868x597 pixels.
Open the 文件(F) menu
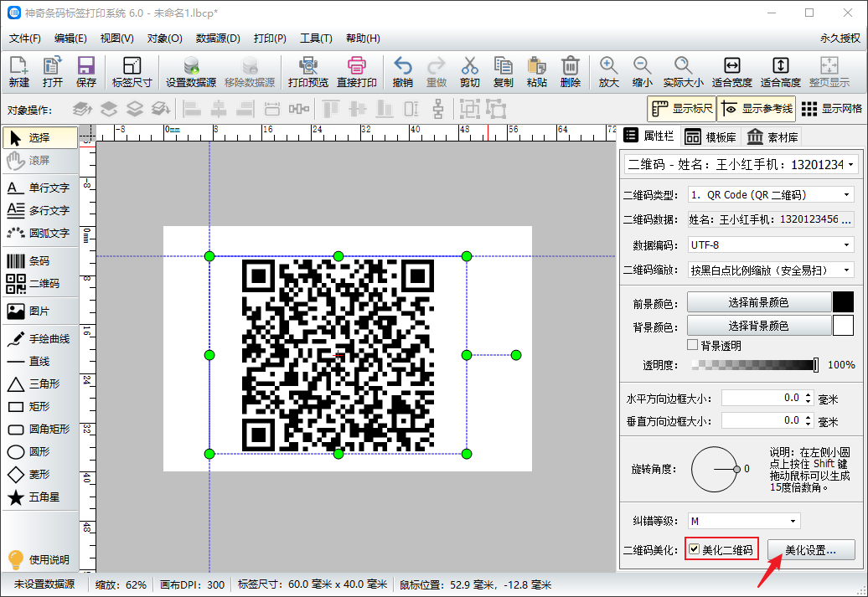25,39
